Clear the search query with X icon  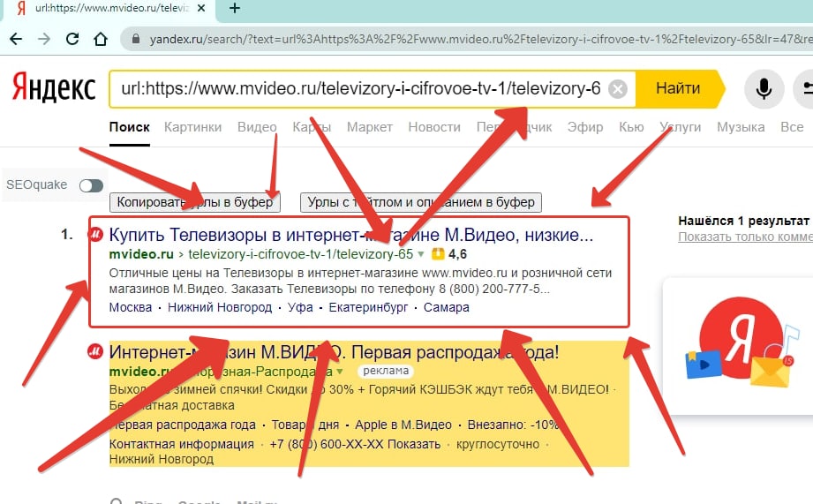click(x=618, y=89)
